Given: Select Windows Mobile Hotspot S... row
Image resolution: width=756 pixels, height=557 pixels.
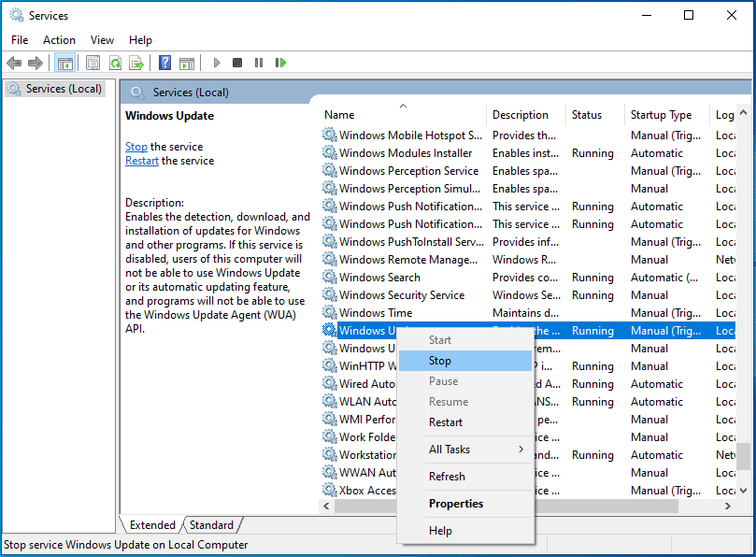Looking at the screenshot, I should [528, 135].
